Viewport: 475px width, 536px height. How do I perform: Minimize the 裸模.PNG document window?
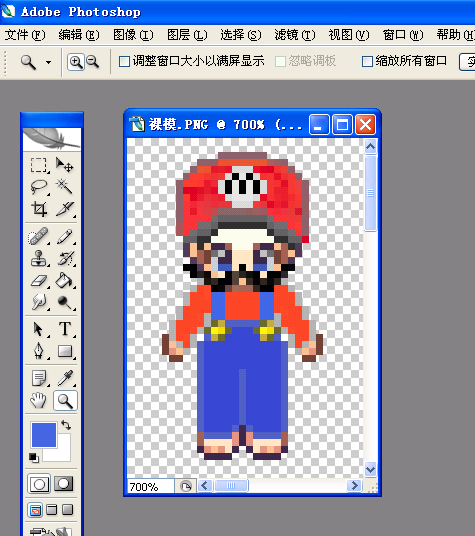click(319, 124)
